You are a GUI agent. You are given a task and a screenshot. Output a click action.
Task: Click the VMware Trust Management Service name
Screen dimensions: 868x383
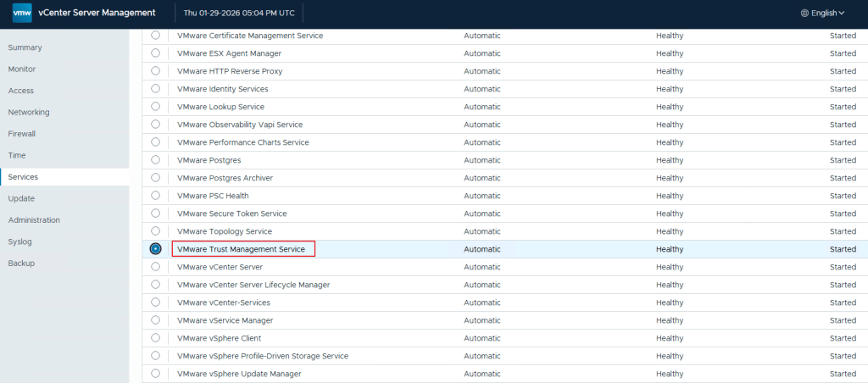tap(241, 249)
